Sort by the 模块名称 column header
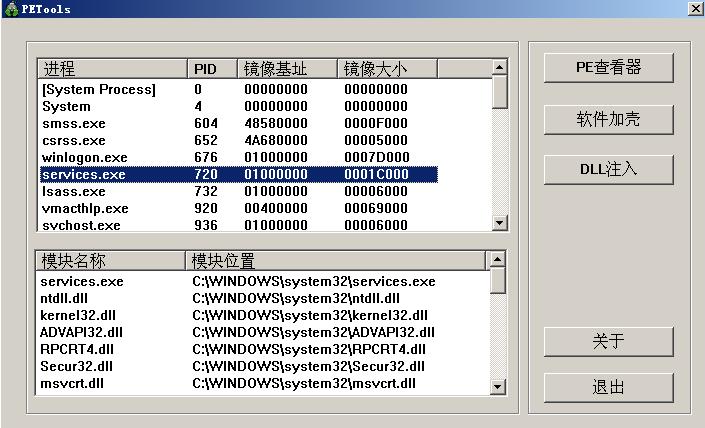This screenshot has height=428, width=705. tap(110, 261)
